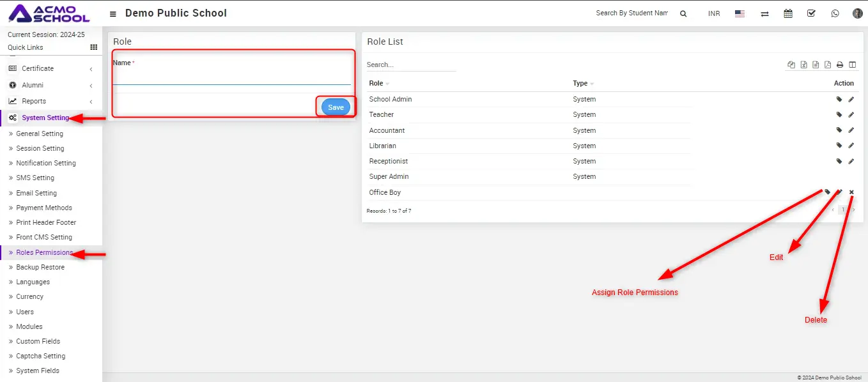868x382 pixels.
Task: Print the role list
Action: [x=840, y=65]
